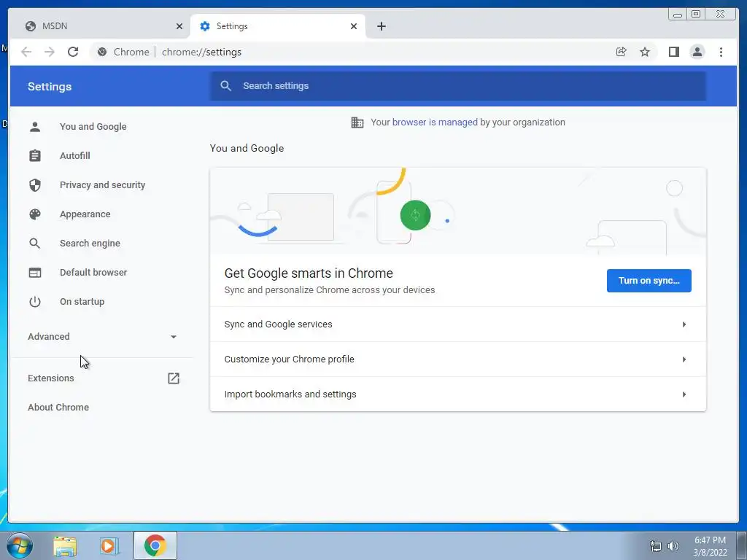Screen dimensions: 747x560
Task: Click the Advanced dropdown arrow
Action: tap(174, 337)
